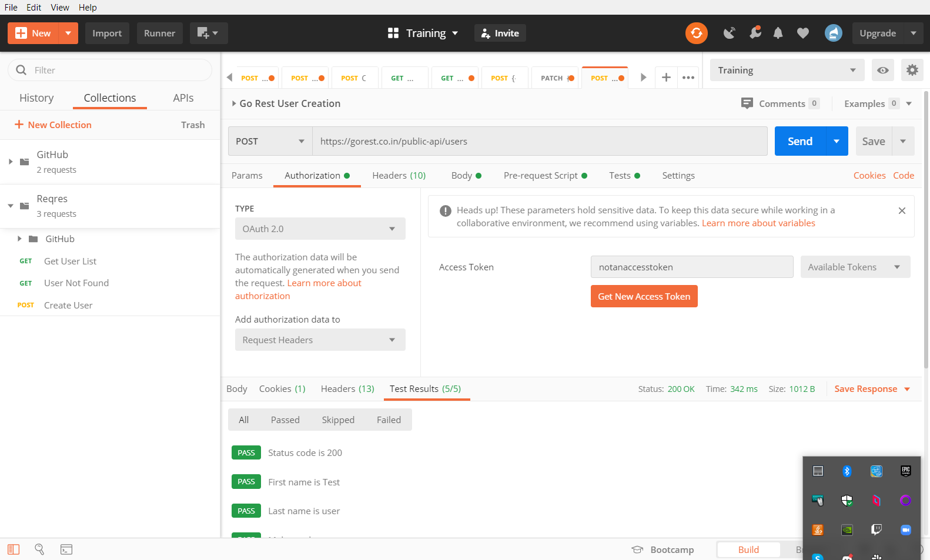
Task: Open the Save button dropdown arrow
Action: click(x=903, y=141)
